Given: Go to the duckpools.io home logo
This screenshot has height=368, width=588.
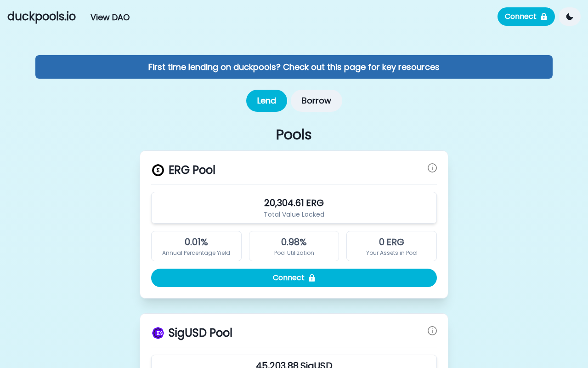Looking at the screenshot, I should point(41,17).
